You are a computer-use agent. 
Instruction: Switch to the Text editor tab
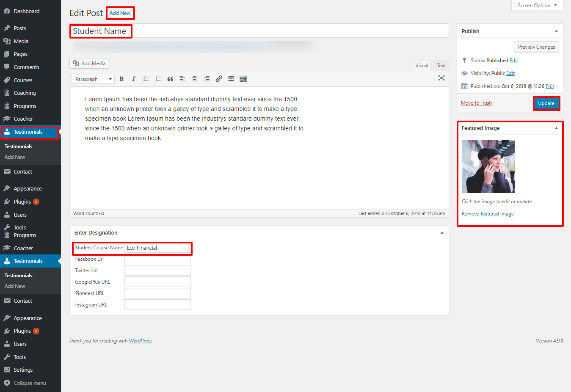coord(441,66)
